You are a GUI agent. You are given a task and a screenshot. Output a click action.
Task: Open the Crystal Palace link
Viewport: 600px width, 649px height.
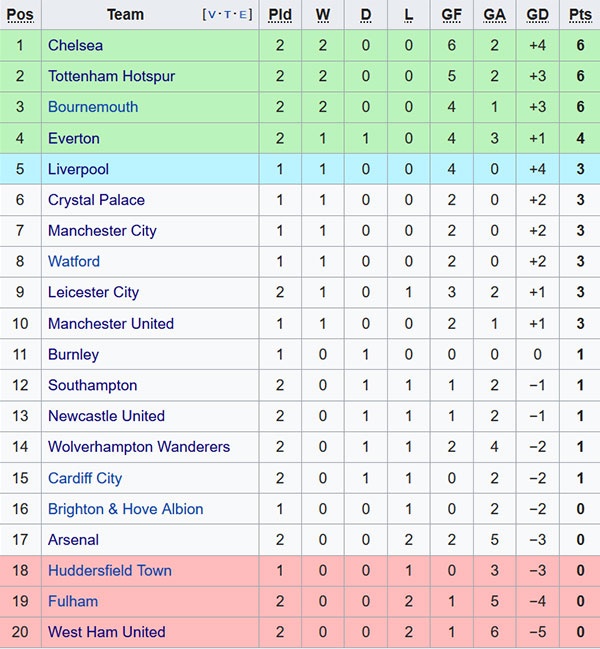pos(96,200)
